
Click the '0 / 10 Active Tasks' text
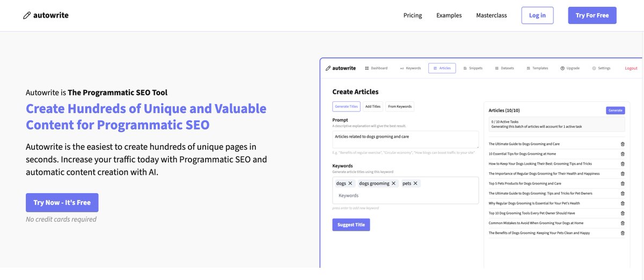click(x=504, y=122)
